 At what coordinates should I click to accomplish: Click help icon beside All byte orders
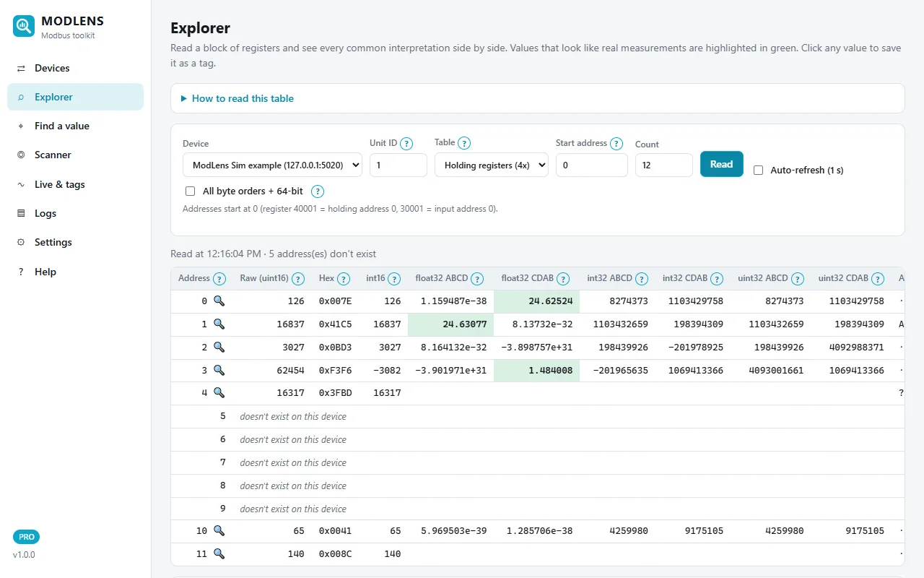(x=317, y=191)
